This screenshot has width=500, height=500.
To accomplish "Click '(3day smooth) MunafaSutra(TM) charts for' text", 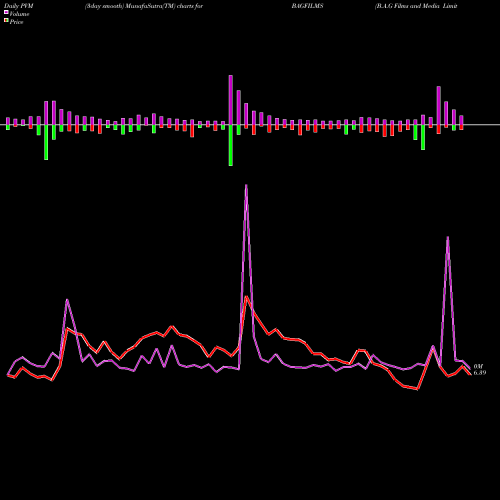I will [x=144, y=6].
